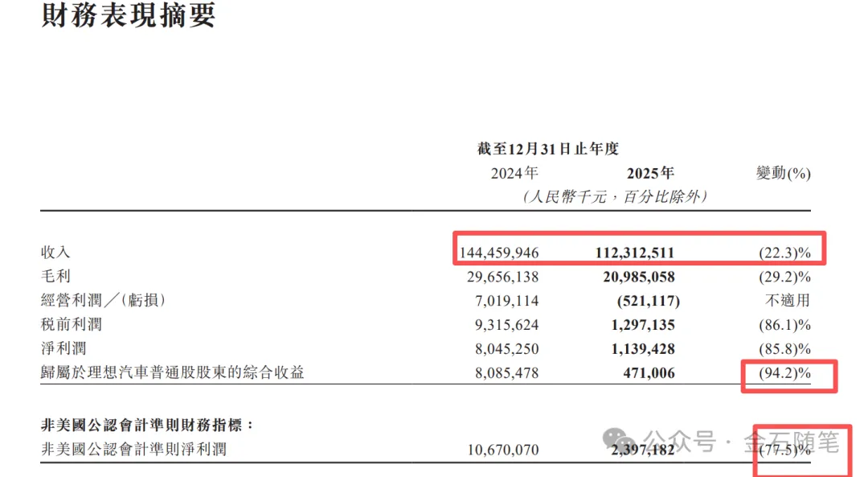Click the 歸屬於理想汽車普通股股東的綜合收益 label
868x477 pixels.
click(x=172, y=372)
